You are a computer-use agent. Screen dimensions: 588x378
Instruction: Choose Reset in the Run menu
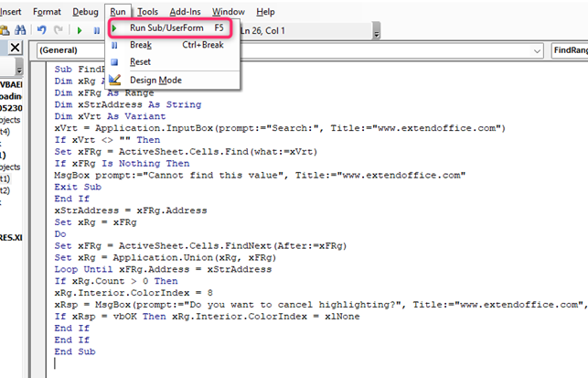140,61
